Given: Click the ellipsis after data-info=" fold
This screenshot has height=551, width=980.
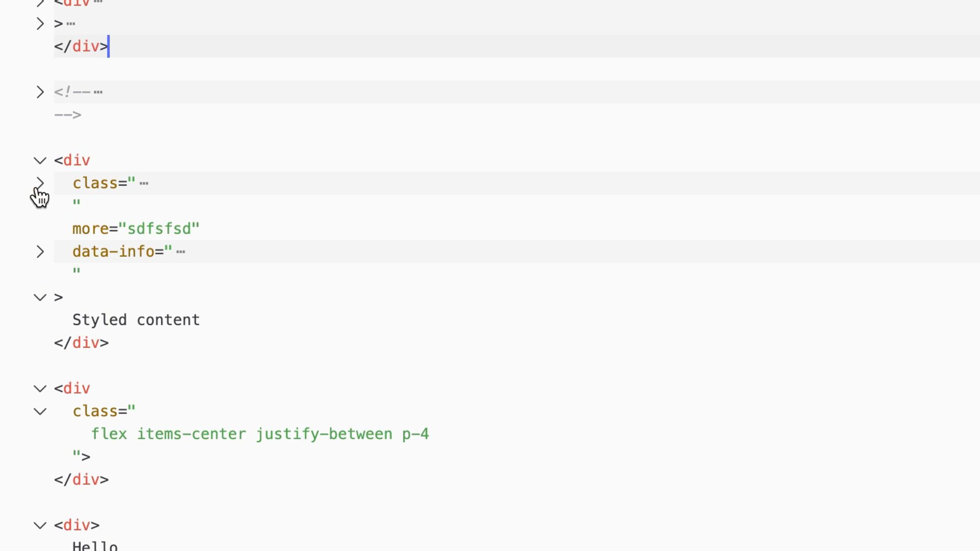Looking at the screenshot, I should click(x=181, y=252).
